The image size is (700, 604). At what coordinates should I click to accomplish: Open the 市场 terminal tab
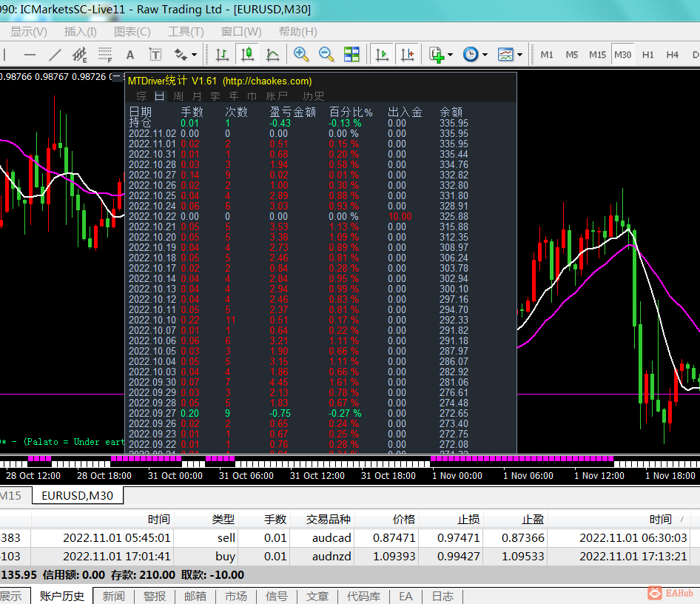[x=236, y=596]
